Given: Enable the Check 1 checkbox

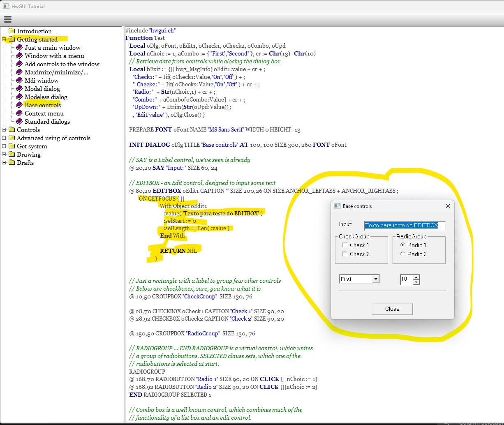Looking at the screenshot, I should coord(345,245).
